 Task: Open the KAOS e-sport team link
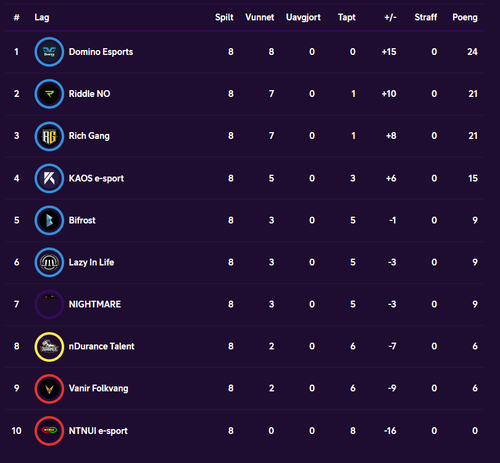point(96,178)
